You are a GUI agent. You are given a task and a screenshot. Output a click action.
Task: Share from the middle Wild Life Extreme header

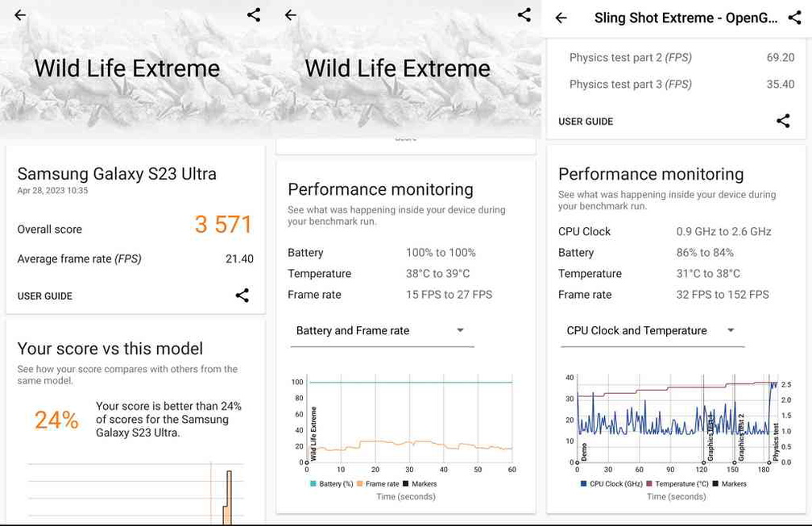524,14
